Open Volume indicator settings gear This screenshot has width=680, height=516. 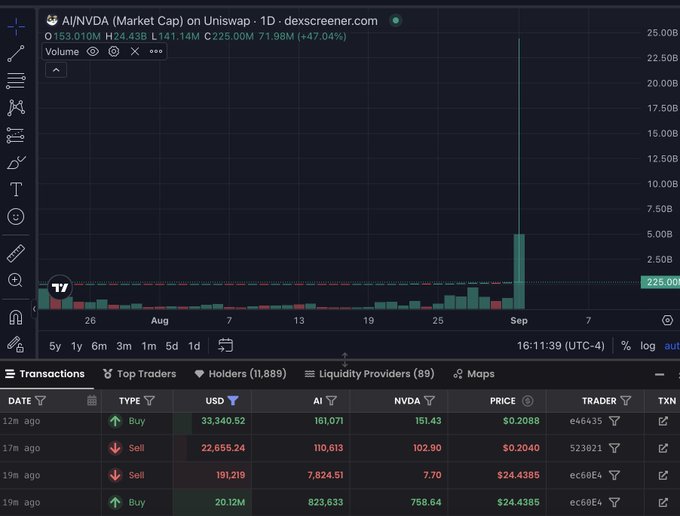(x=114, y=52)
